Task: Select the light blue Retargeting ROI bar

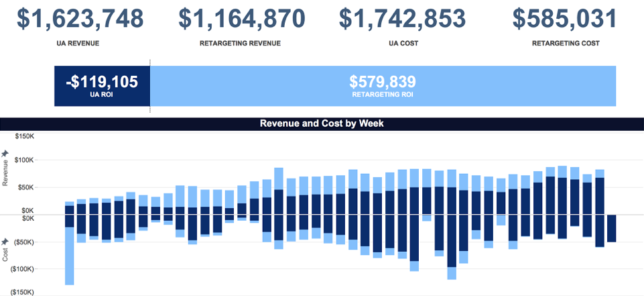Action: coord(383,87)
